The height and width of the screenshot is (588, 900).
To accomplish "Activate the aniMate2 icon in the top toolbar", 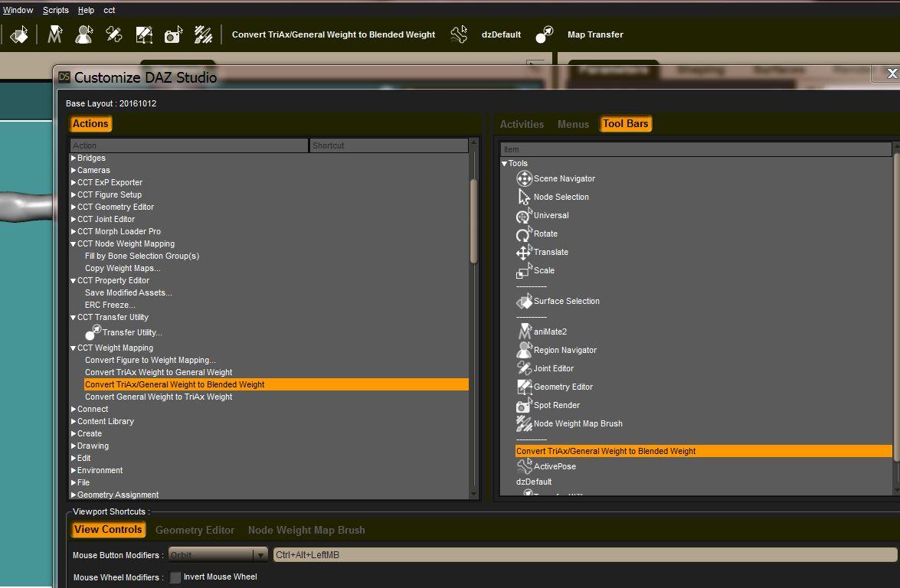I will tap(55, 34).
